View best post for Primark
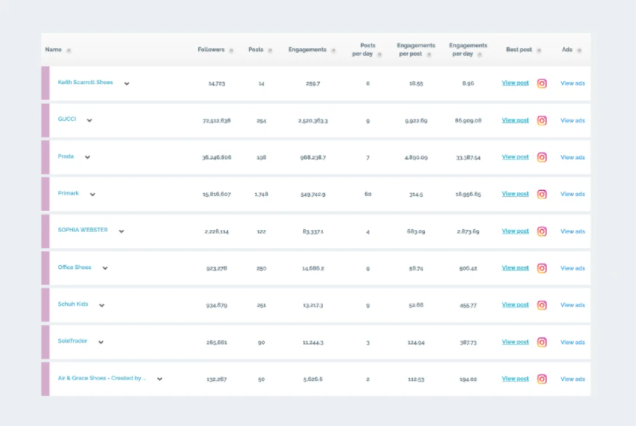636x426 pixels. click(515, 194)
